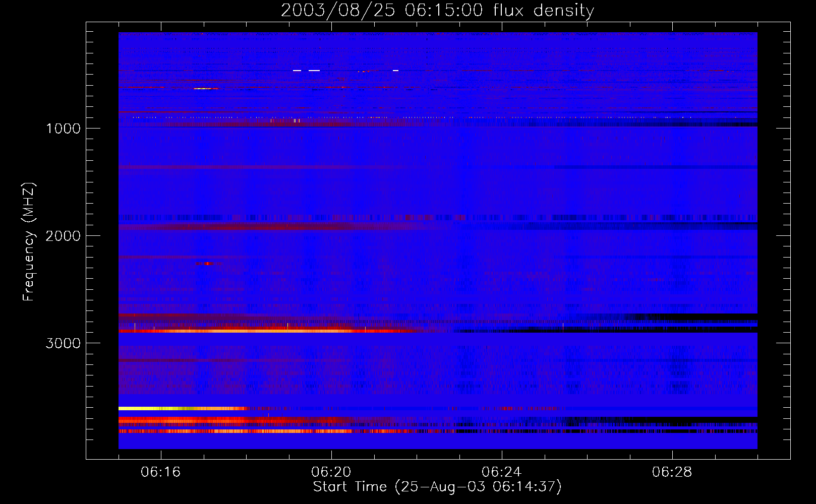Click the '06:16' time tick label

click(161, 472)
